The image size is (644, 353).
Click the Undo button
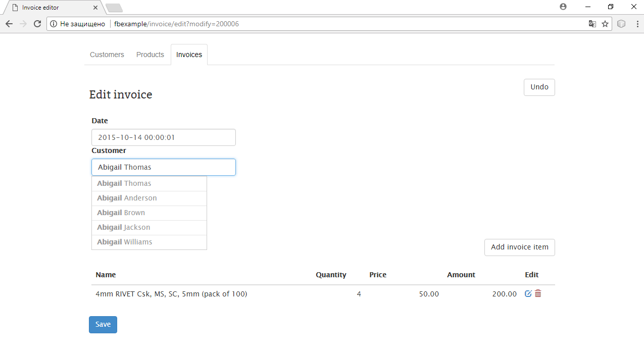pyautogui.click(x=539, y=87)
